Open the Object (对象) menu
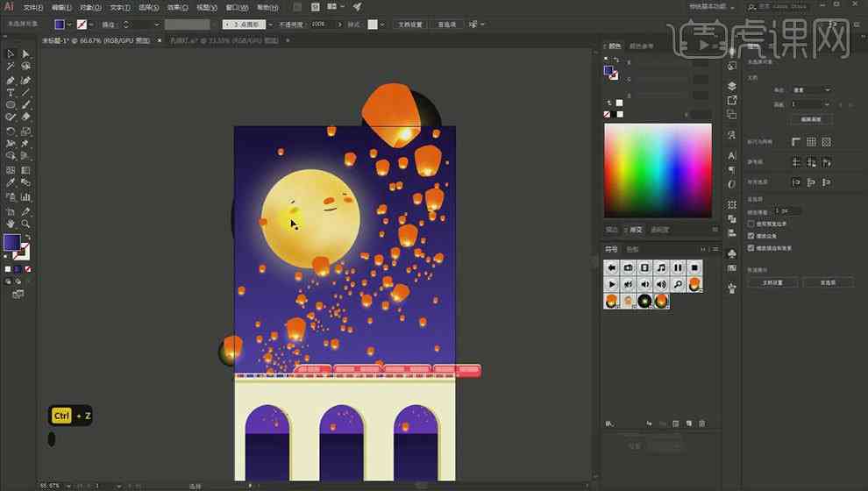The image size is (868, 491). point(90,7)
